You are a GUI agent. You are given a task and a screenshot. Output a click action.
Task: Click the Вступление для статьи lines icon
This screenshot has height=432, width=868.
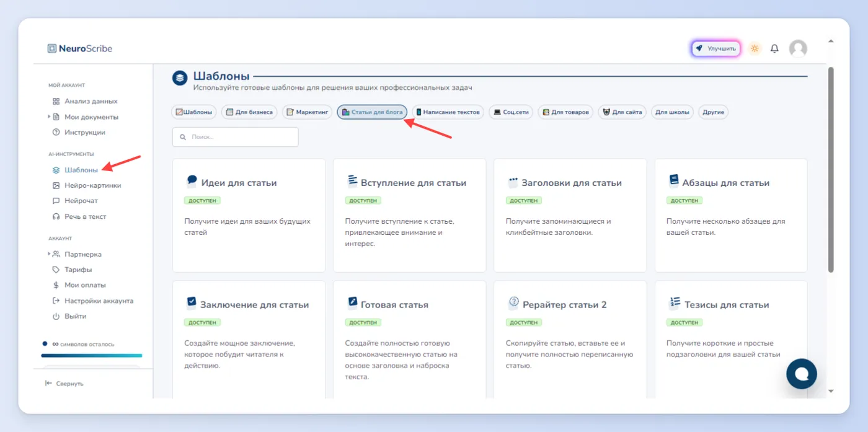tap(352, 181)
